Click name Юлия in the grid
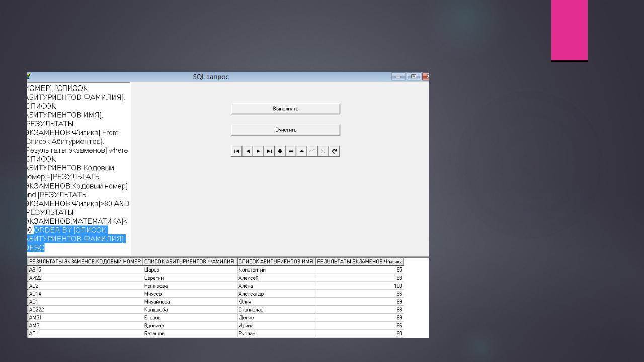 (276, 302)
